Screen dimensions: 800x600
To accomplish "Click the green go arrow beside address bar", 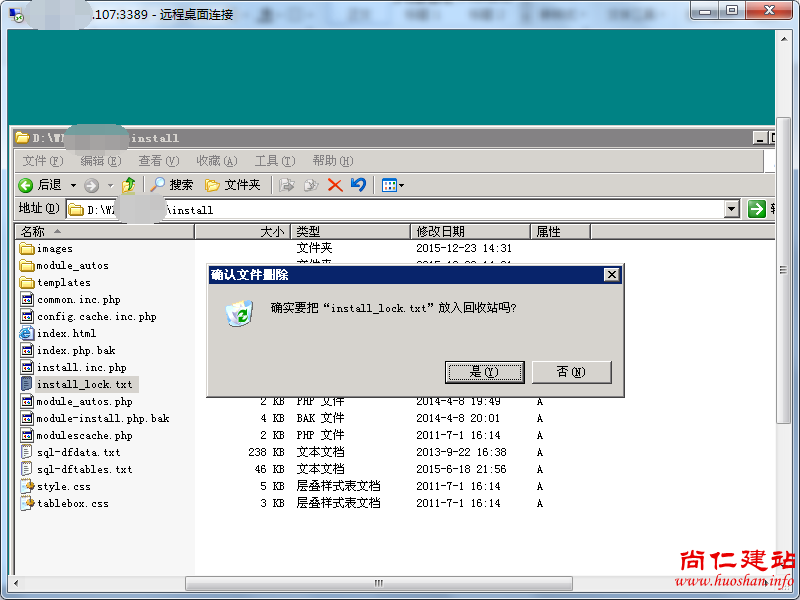I will tap(756, 209).
